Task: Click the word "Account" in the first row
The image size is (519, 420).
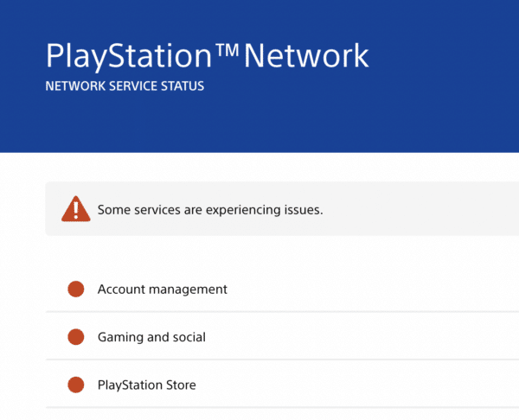Action: [120, 290]
